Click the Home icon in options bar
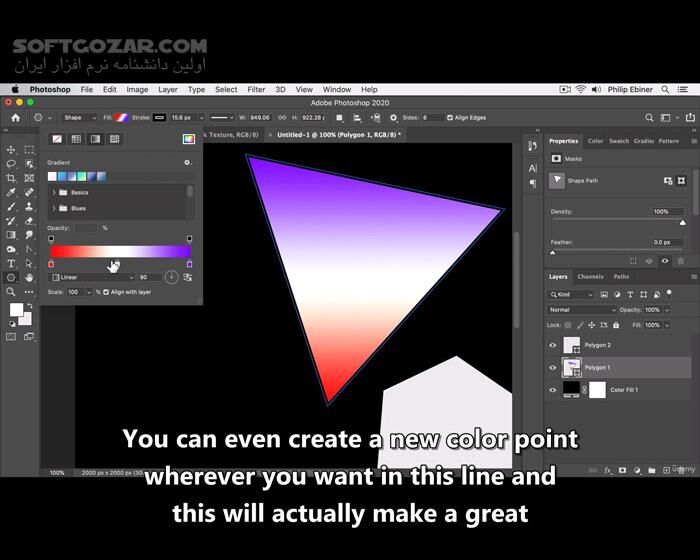The image size is (700, 560). [x=16, y=118]
